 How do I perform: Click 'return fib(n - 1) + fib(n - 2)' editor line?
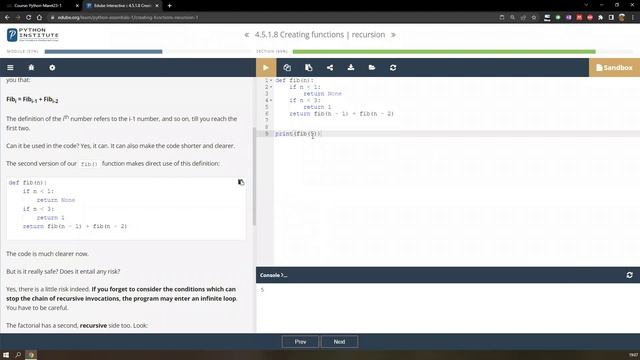point(341,114)
